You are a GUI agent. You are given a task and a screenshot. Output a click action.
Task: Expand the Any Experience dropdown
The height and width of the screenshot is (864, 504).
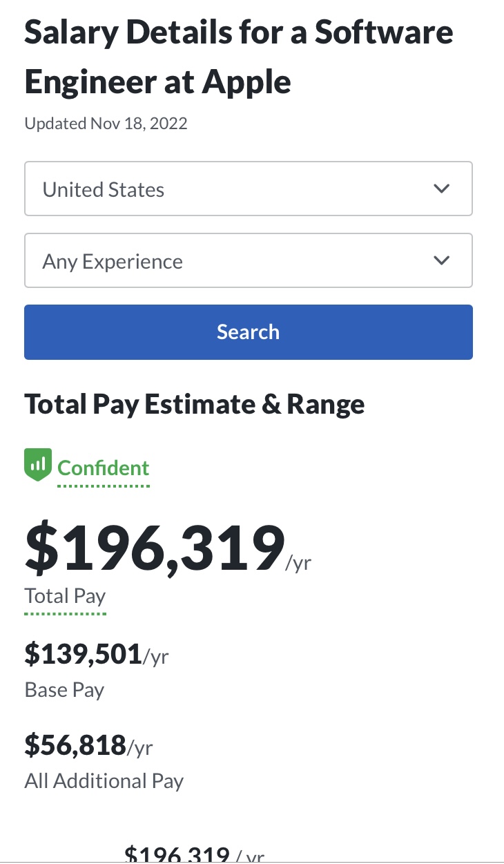[235, 261]
